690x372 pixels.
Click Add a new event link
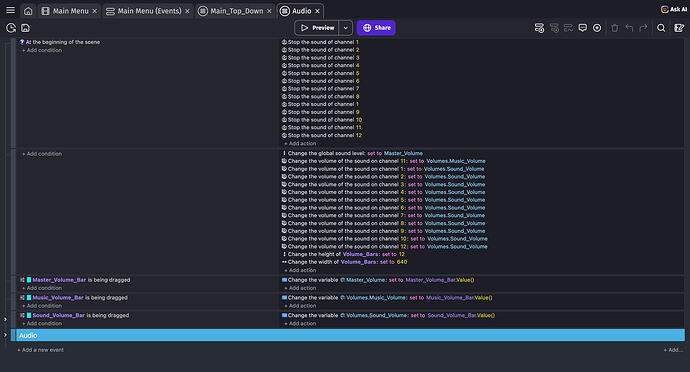(x=40, y=350)
